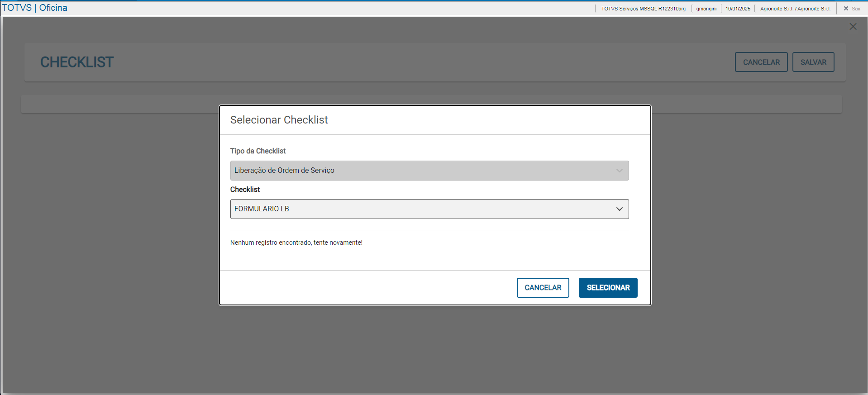Click the TOTVS | Oficina title
The width and height of the screenshot is (868, 395).
pyautogui.click(x=35, y=8)
